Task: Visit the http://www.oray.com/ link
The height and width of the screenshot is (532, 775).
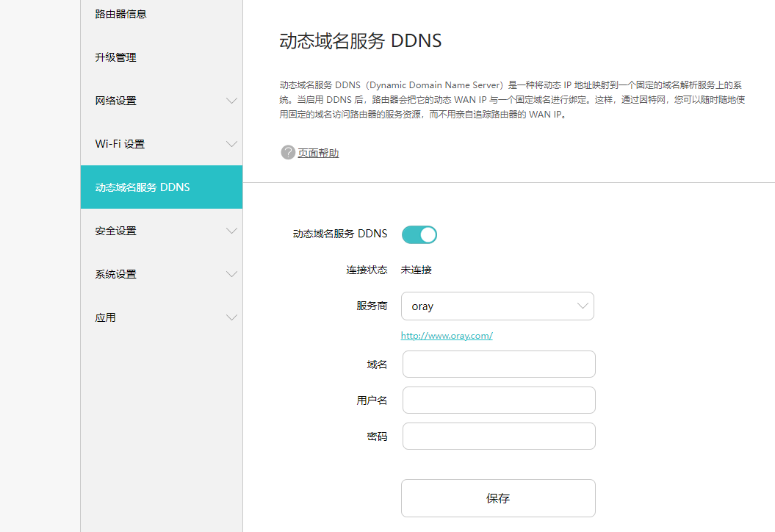Action: pyautogui.click(x=447, y=336)
